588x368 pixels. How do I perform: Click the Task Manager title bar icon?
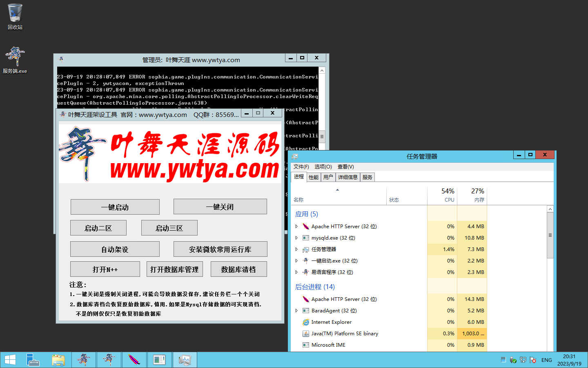[x=295, y=156]
